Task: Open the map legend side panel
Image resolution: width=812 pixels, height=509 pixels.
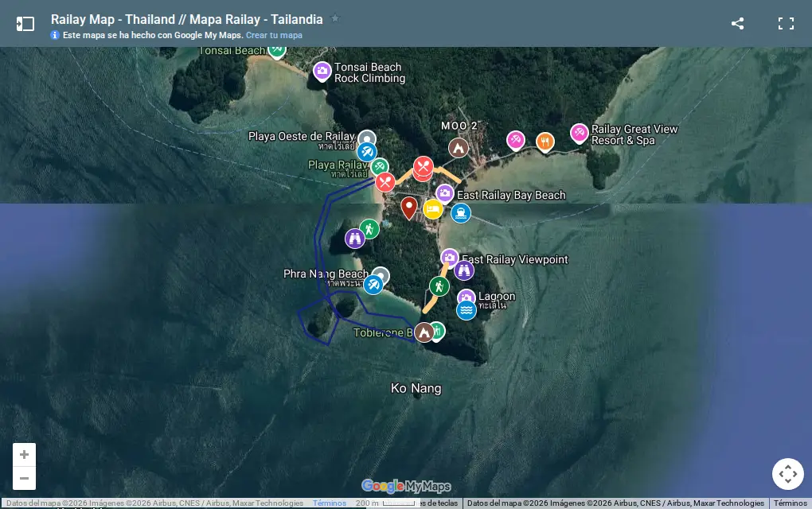Action: click(25, 24)
